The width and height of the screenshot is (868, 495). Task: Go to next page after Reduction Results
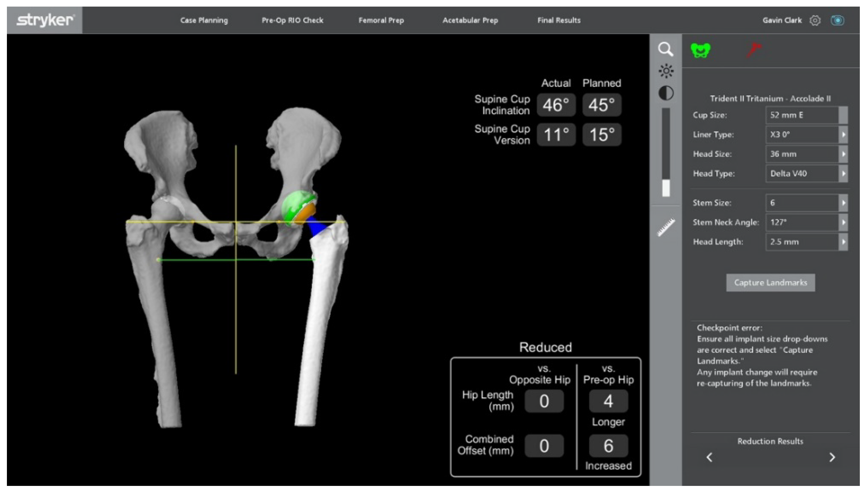(832, 457)
